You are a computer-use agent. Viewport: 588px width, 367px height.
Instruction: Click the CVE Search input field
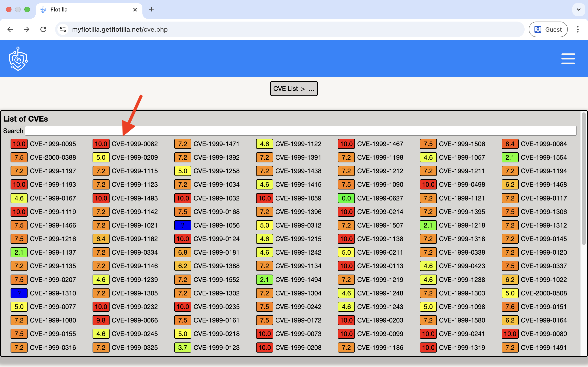pos(300,131)
